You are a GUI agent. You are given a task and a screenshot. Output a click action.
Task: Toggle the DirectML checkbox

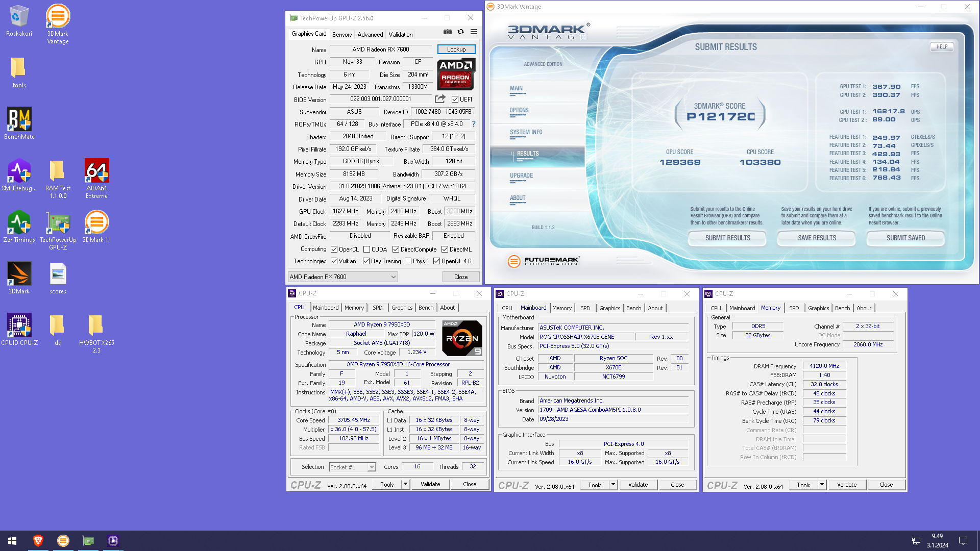(445, 249)
